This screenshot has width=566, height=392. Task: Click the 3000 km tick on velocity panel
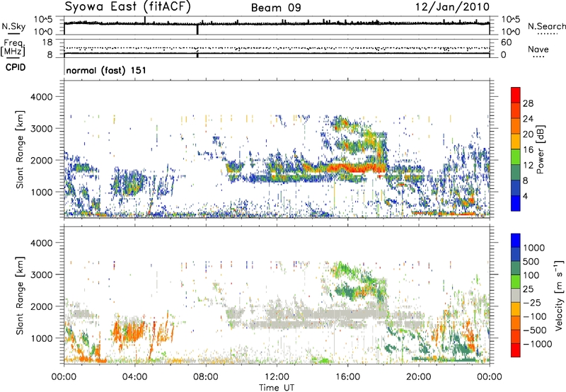[x=41, y=275]
